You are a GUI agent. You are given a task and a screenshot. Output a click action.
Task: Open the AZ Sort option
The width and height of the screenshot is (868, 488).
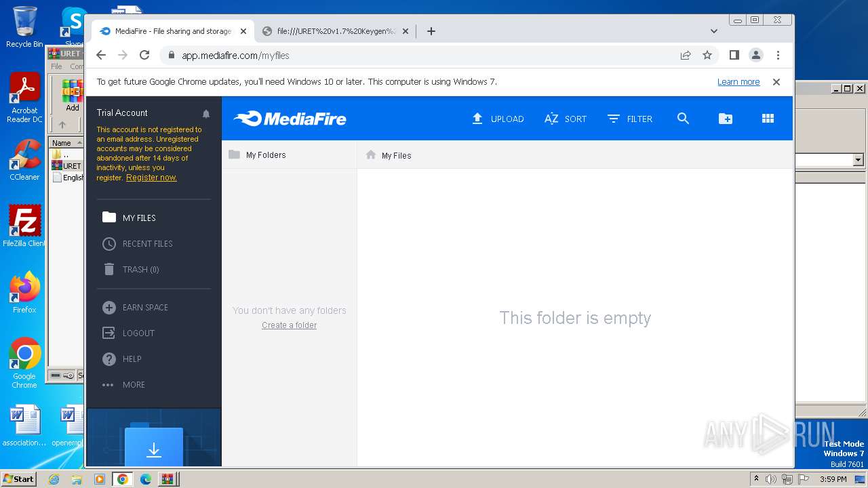click(565, 119)
